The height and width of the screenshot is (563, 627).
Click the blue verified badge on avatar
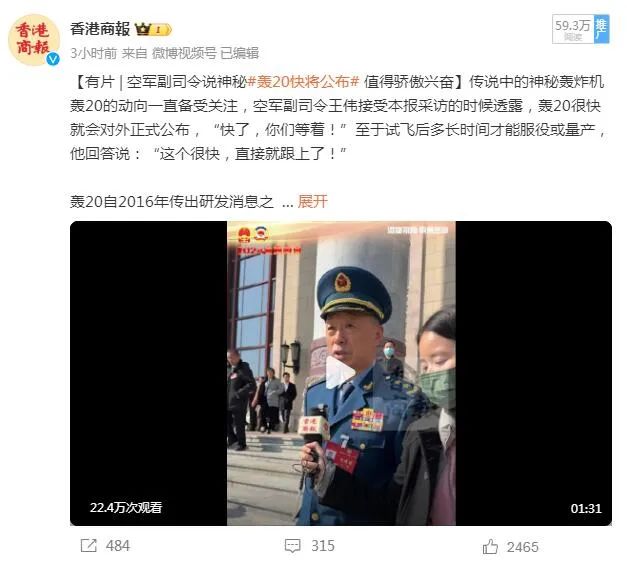(53, 59)
